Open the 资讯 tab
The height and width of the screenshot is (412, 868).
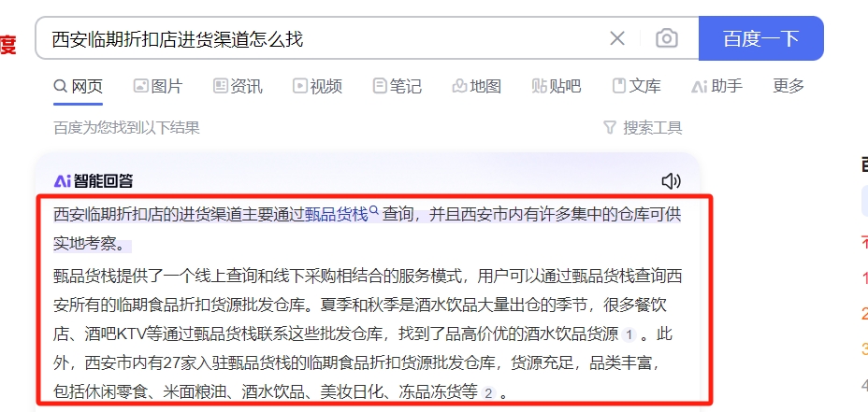click(x=238, y=86)
